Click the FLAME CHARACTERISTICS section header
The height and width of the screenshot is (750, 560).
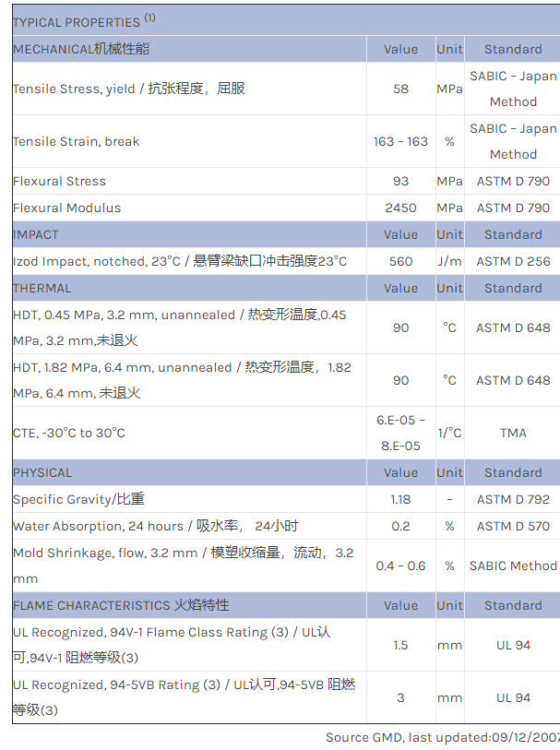121,605
